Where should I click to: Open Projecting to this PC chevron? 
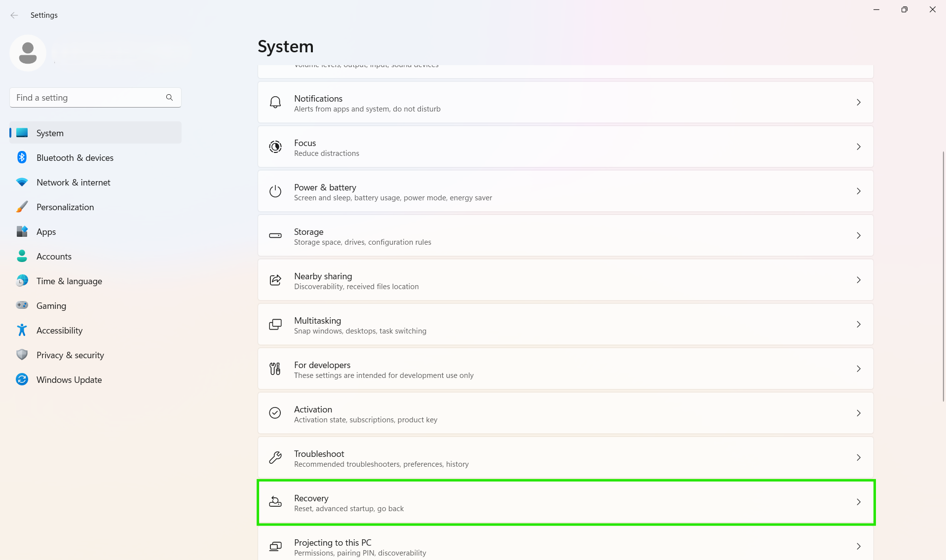[859, 546]
